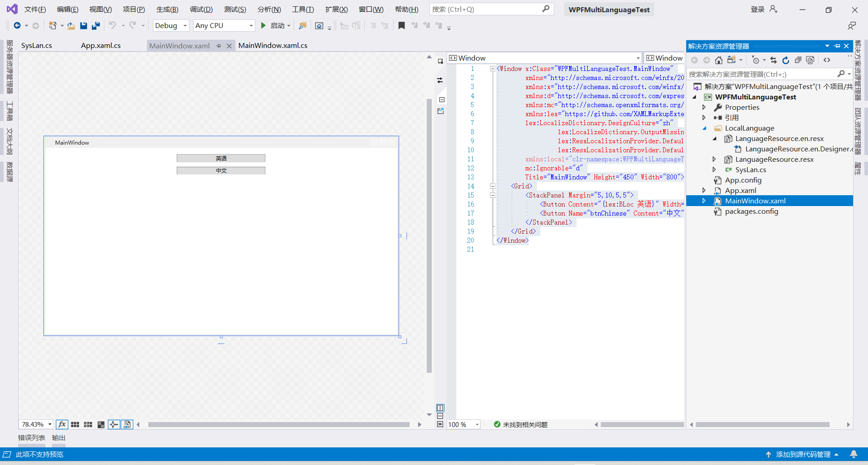The width and height of the screenshot is (868, 465).
Task: Swap the design and XAML panes
Action: (x=440, y=80)
